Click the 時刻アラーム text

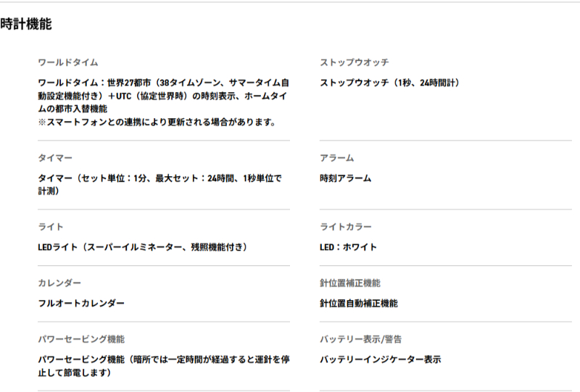coord(346,178)
